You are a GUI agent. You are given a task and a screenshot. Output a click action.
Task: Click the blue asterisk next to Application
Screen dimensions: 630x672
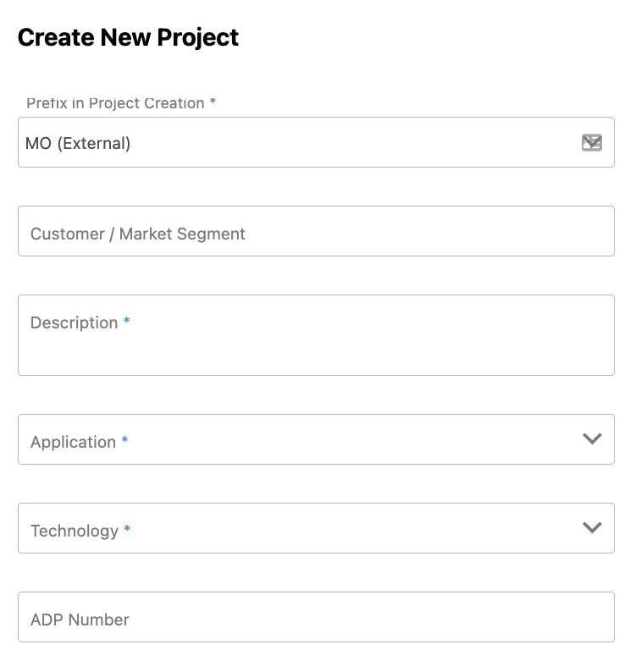tap(124, 441)
